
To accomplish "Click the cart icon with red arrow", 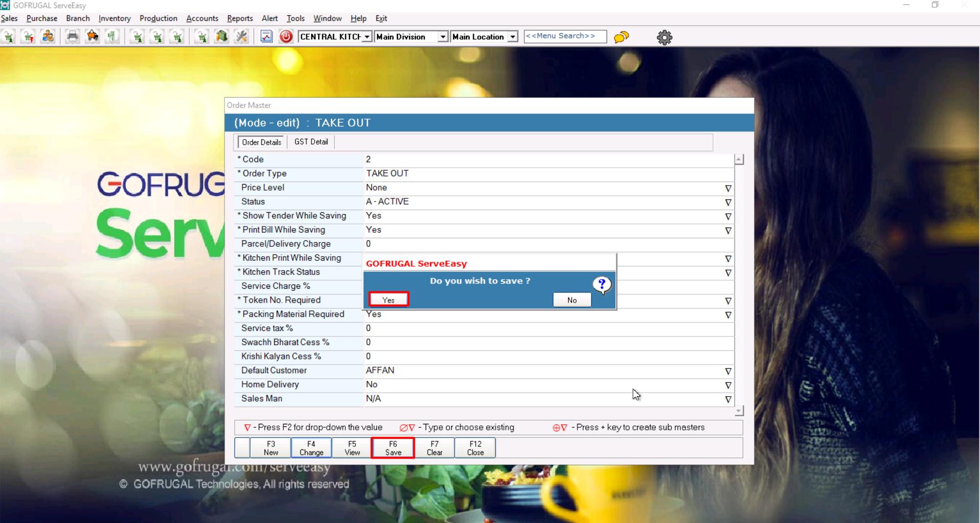I will (28, 37).
